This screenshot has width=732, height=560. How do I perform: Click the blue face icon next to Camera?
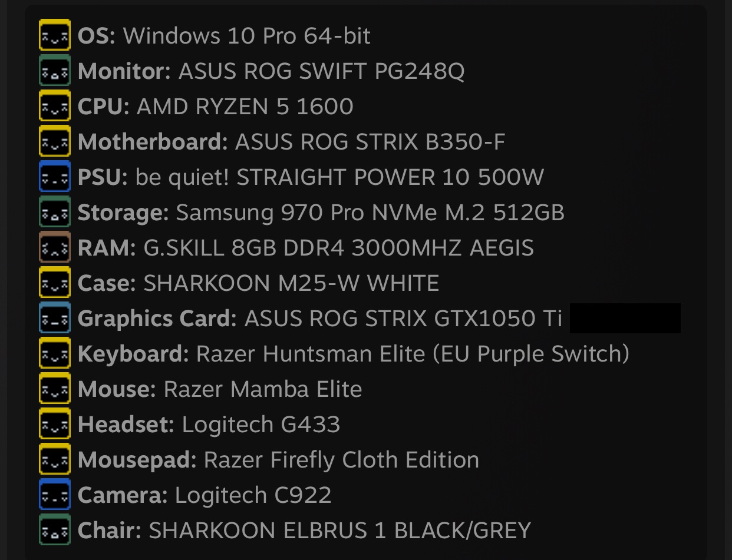tap(55, 494)
